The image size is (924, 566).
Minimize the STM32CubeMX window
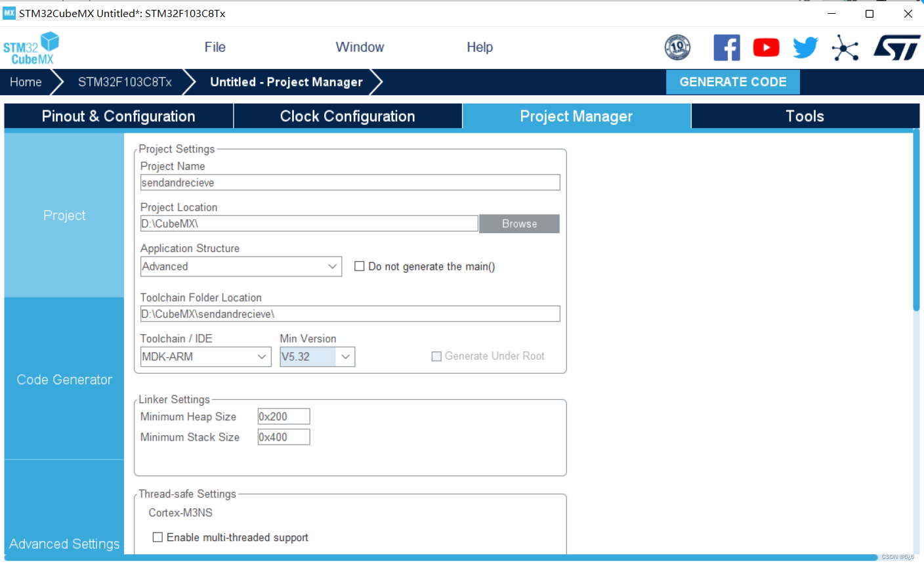(x=831, y=13)
